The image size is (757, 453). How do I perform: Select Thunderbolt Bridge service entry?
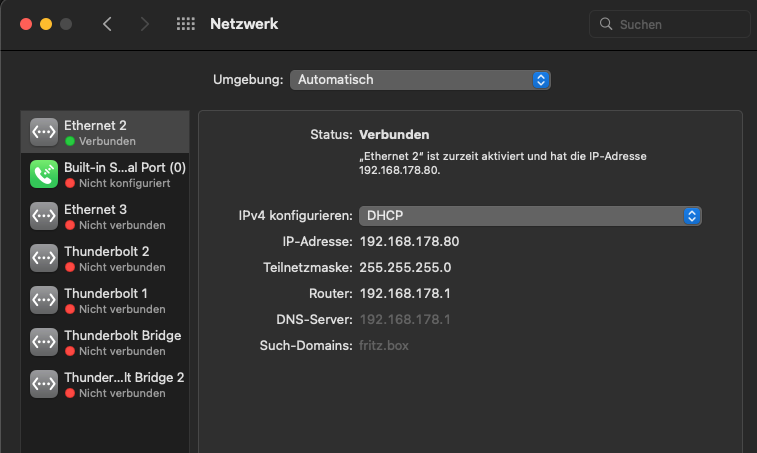coord(122,343)
